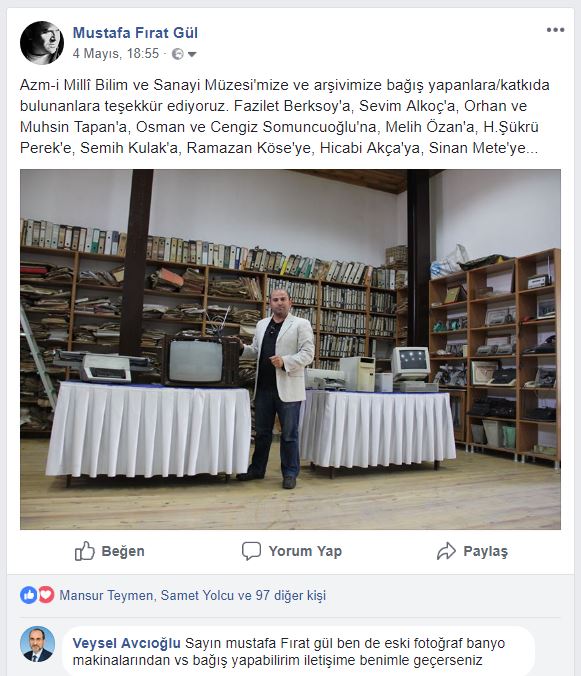Viewport: 581px width, 676px height.
Task: Click the Paylaş share arrow icon
Action: [446, 551]
